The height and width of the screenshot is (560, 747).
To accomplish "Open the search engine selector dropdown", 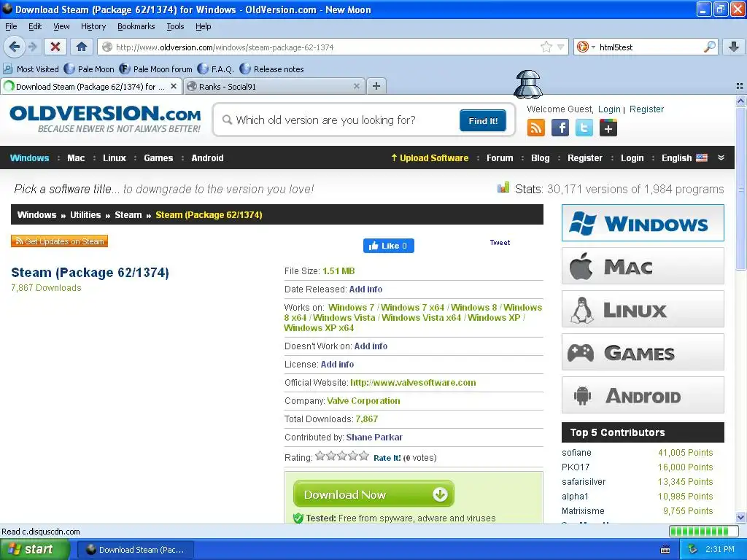I will 586,47.
